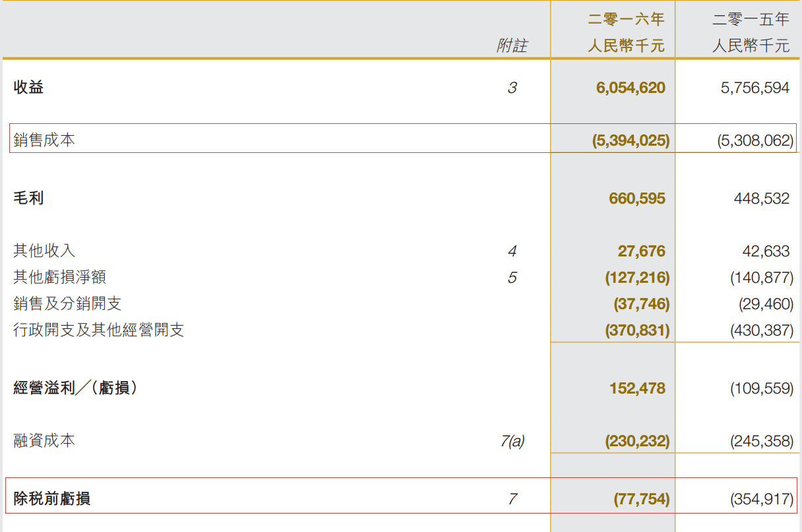Click the 2016 gross profit 660,595

[636, 196]
